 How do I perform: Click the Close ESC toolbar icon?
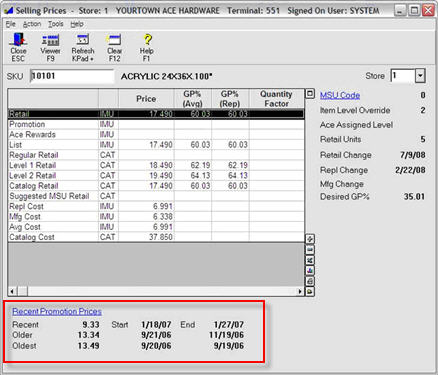[x=18, y=47]
